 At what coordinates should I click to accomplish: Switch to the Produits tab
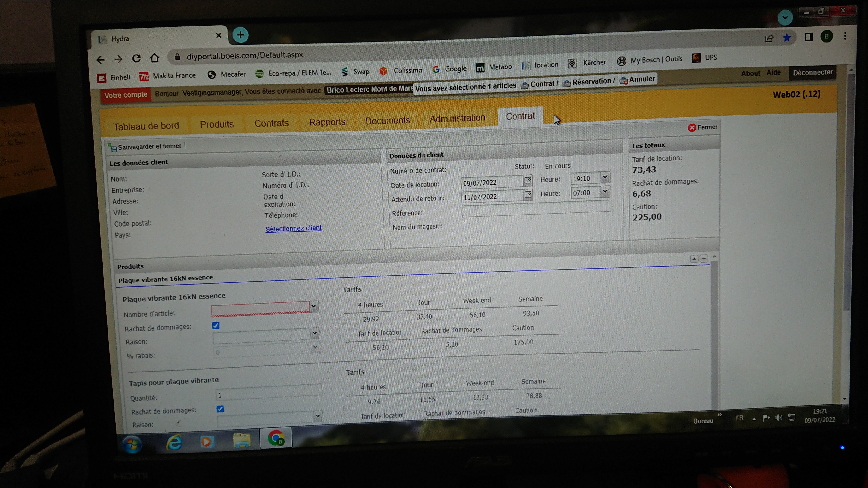217,124
